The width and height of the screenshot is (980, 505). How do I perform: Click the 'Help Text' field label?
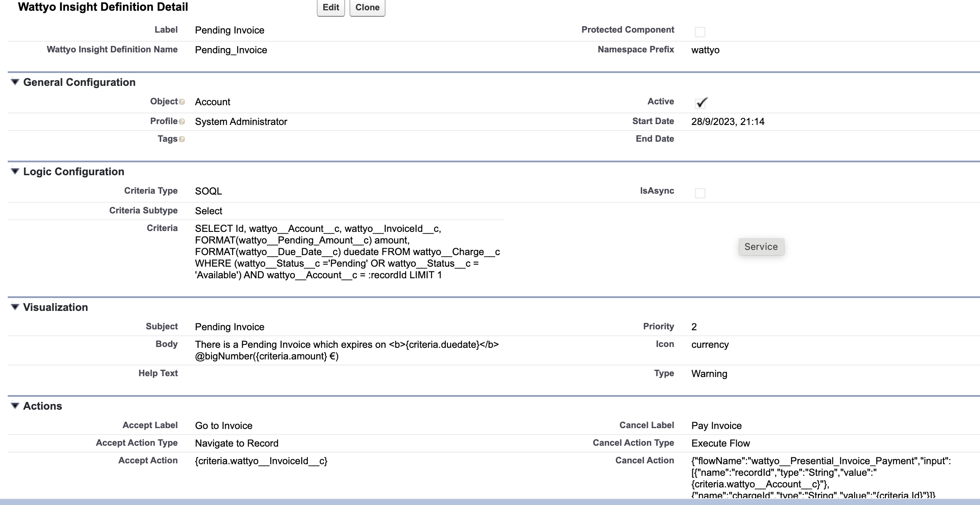click(x=158, y=373)
